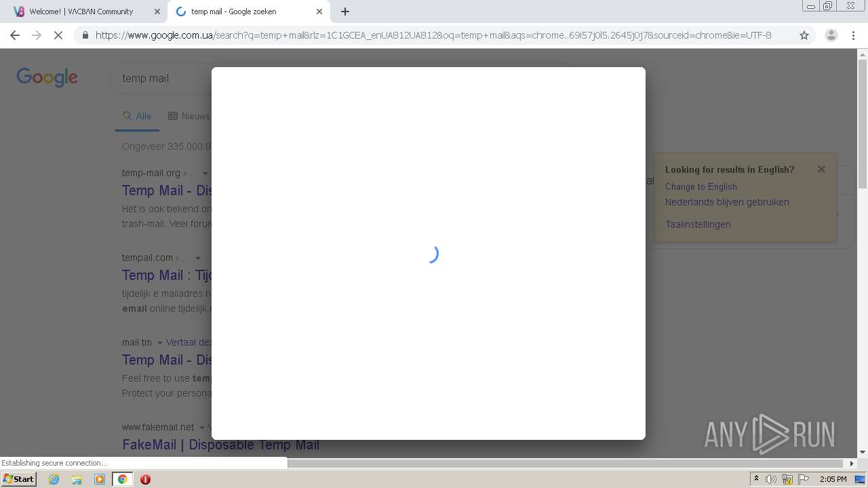Select the Nieuws results tab
The image size is (868, 488).
coord(189,116)
